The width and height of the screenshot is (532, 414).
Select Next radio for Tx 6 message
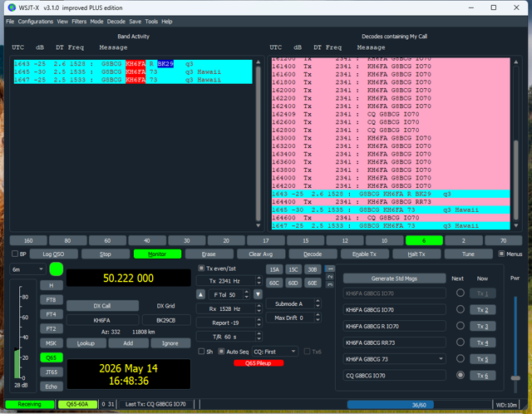point(461,375)
